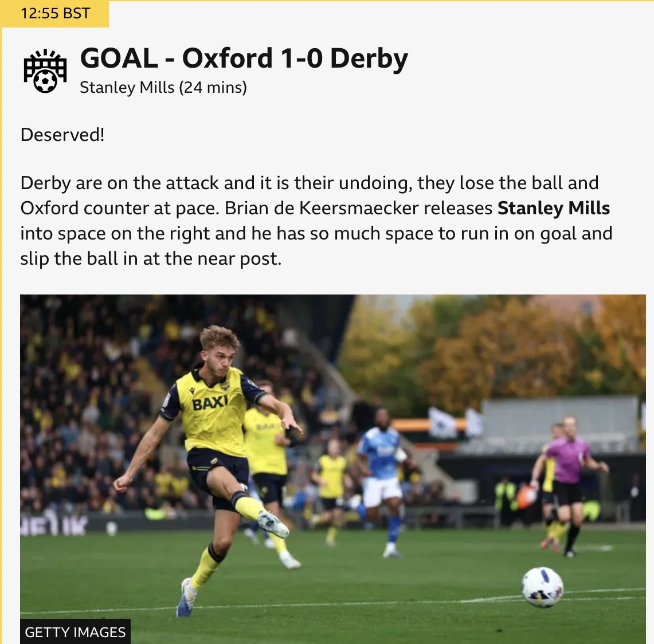Click the "Deserved!" text line

[x=62, y=135]
